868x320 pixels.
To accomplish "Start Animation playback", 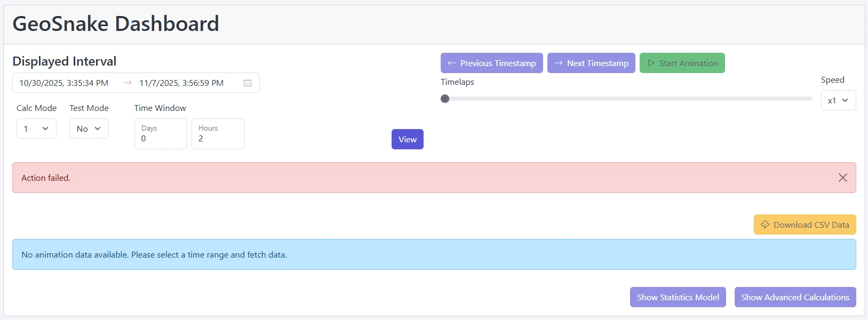I will (682, 63).
